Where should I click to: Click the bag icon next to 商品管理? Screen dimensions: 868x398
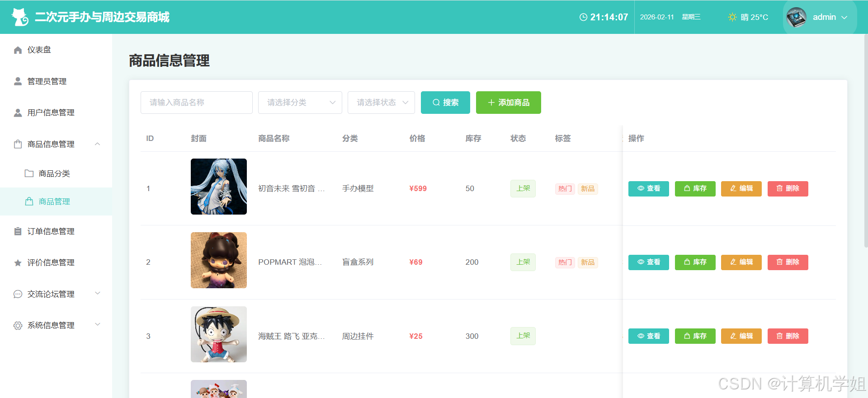coord(29,201)
